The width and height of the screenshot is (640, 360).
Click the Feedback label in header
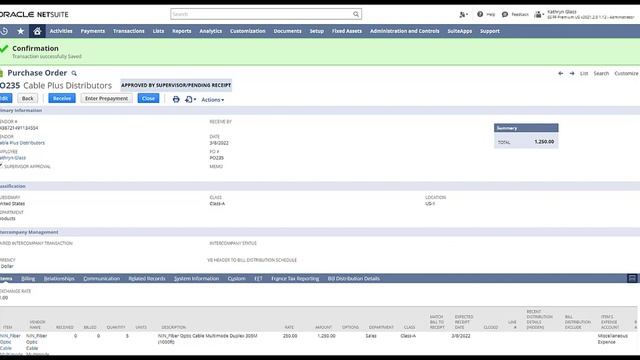tap(520, 14)
